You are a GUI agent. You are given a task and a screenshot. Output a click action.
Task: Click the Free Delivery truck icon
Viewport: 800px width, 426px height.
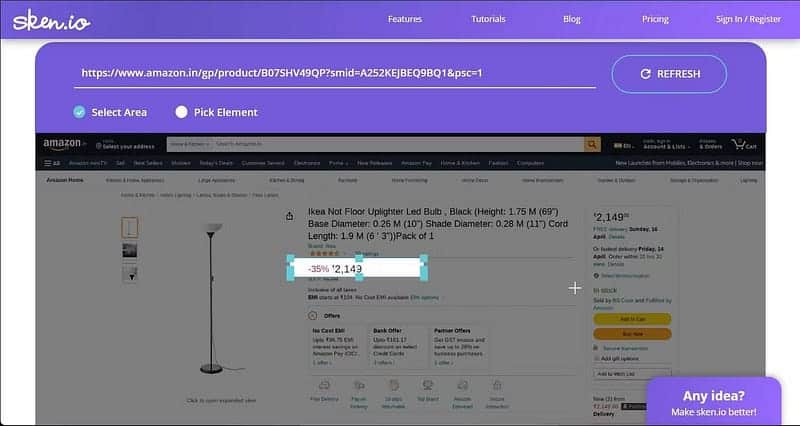[x=324, y=386]
